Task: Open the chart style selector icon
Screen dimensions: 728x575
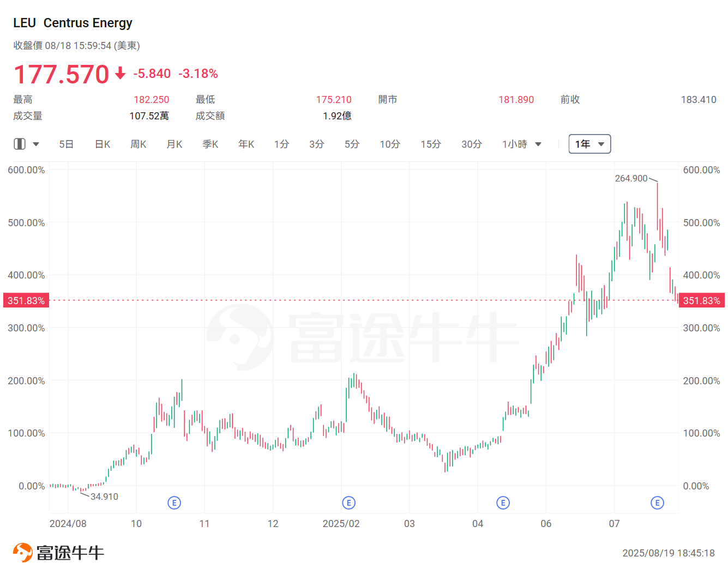Action: pyautogui.click(x=20, y=143)
